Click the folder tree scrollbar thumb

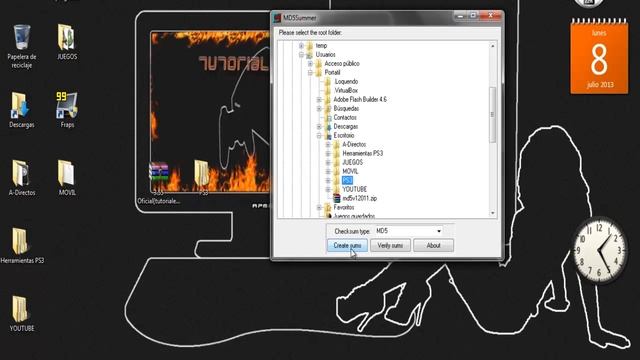click(x=493, y=115)
